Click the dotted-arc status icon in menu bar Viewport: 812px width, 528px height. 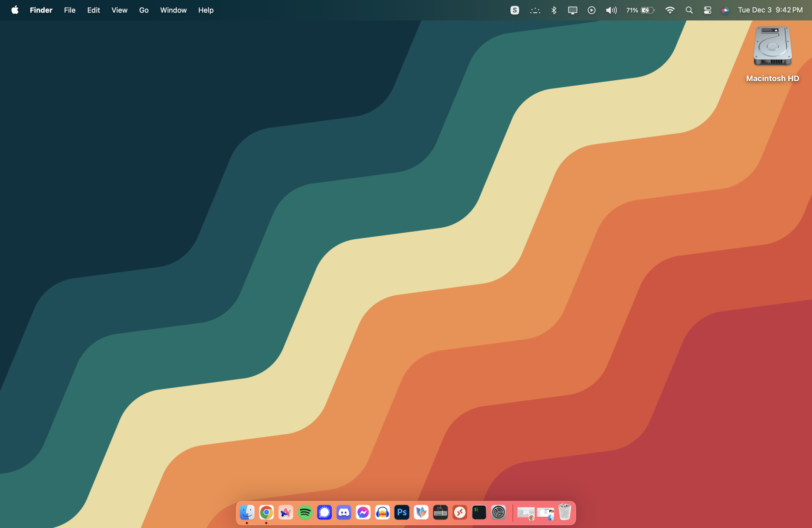[x=535, y=10]
